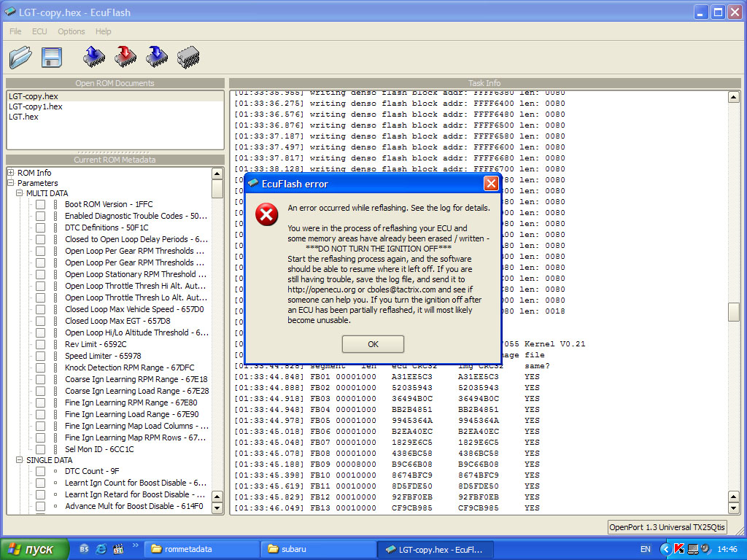Viewport: 747px width, 560px height.
Task: Select Fine Ign Learning Load Range - 67E90
Action: click(132, 414)
